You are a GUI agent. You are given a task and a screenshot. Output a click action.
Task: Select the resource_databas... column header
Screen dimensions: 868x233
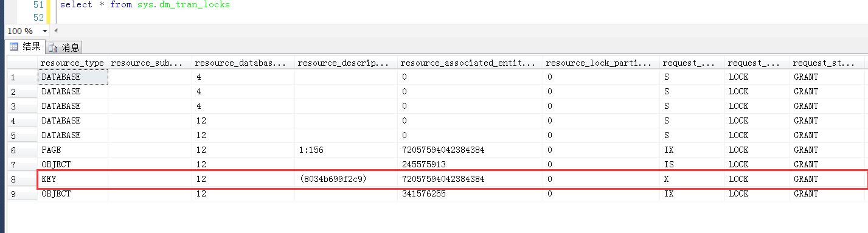pos(243,63)
